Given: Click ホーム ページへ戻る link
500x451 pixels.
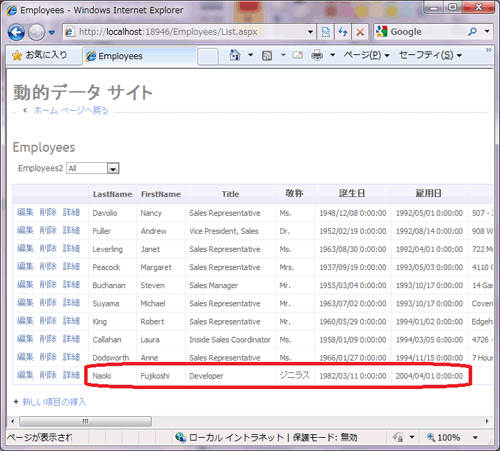Looking at the screenshot, I should point(71,110).
